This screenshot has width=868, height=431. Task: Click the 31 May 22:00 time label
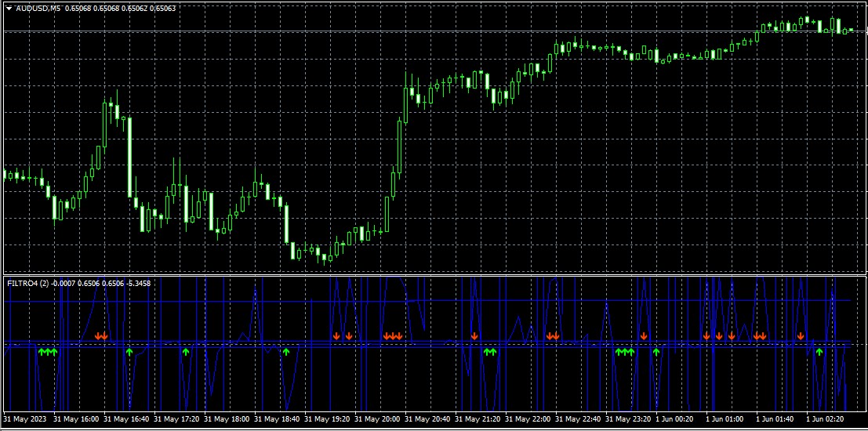pyautogui.click(x=528, y=419)
